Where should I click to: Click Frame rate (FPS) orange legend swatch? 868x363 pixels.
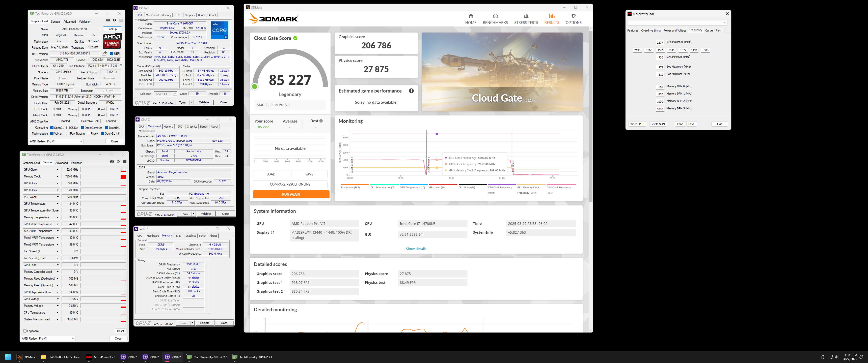coord(355,185)
